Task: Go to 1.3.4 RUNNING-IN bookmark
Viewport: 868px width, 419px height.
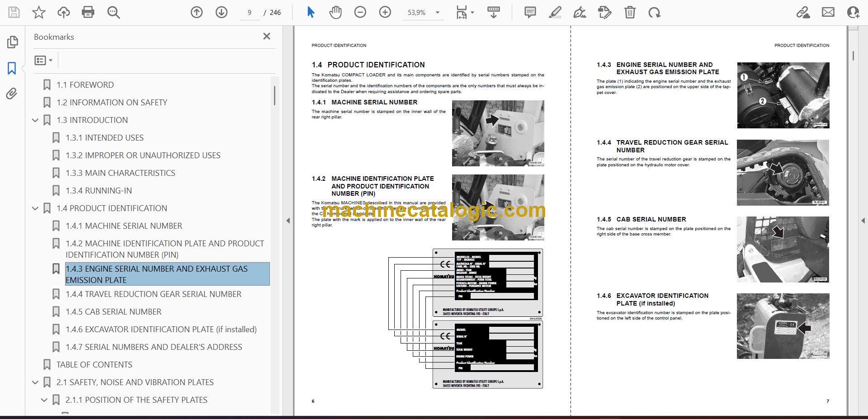Action: coord(99,191)
